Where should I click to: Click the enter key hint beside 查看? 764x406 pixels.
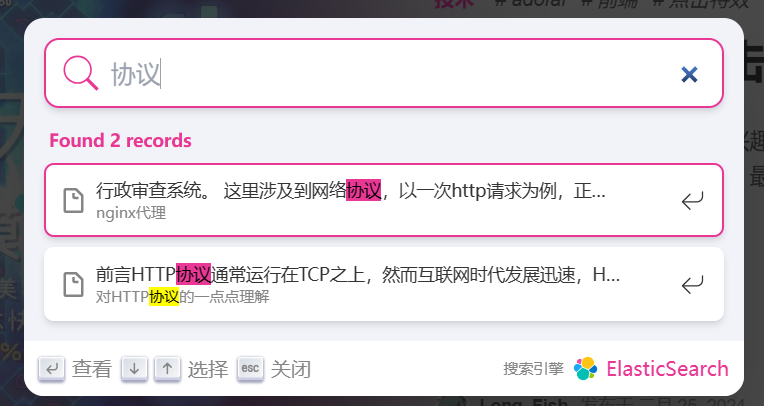[x=52, y=369]
